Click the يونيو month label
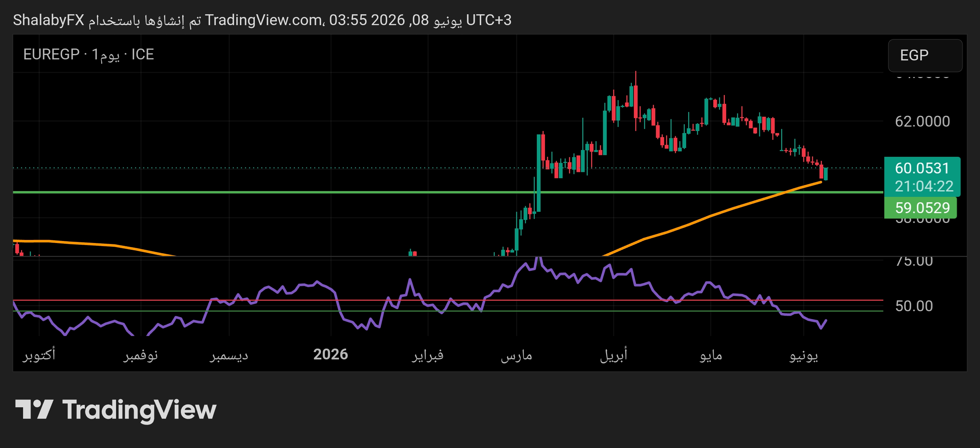This screenshot has width=980, height=448. [x=804, y=355]
